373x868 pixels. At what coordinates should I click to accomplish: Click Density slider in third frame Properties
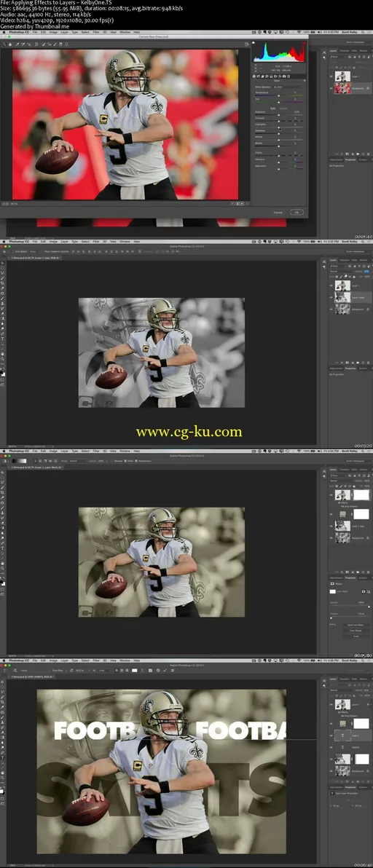[349, 606]
